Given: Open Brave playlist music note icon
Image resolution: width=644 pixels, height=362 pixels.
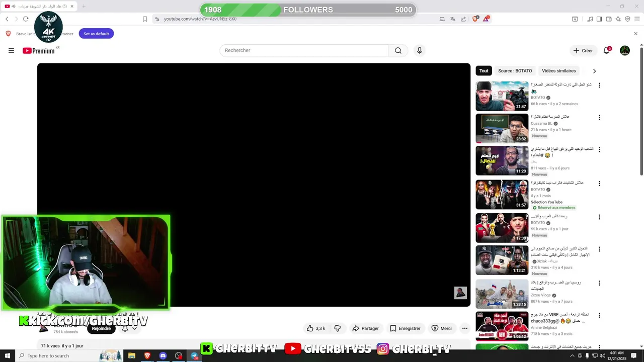Looking at the screenshot, I should click(x=590, y=19).
